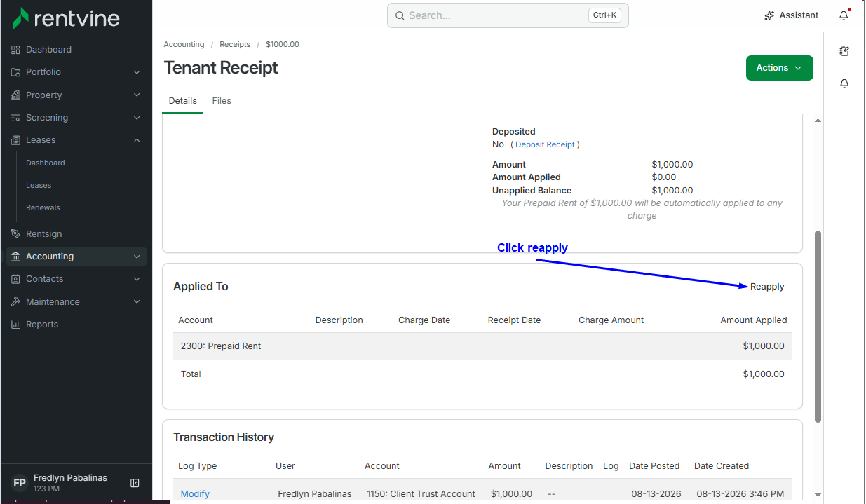Expand the Maintenance menu chevron
This screenshot has height=504, width=866.
pos(137,302)
